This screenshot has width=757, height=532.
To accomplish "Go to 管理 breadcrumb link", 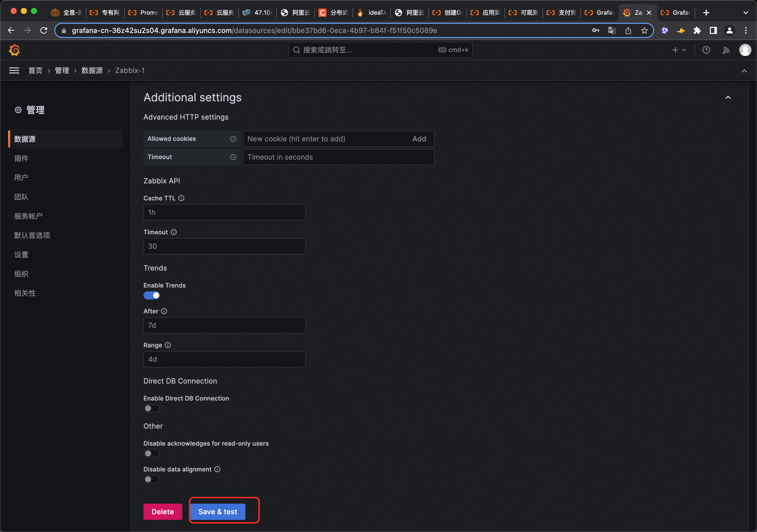I will point(62,70).
